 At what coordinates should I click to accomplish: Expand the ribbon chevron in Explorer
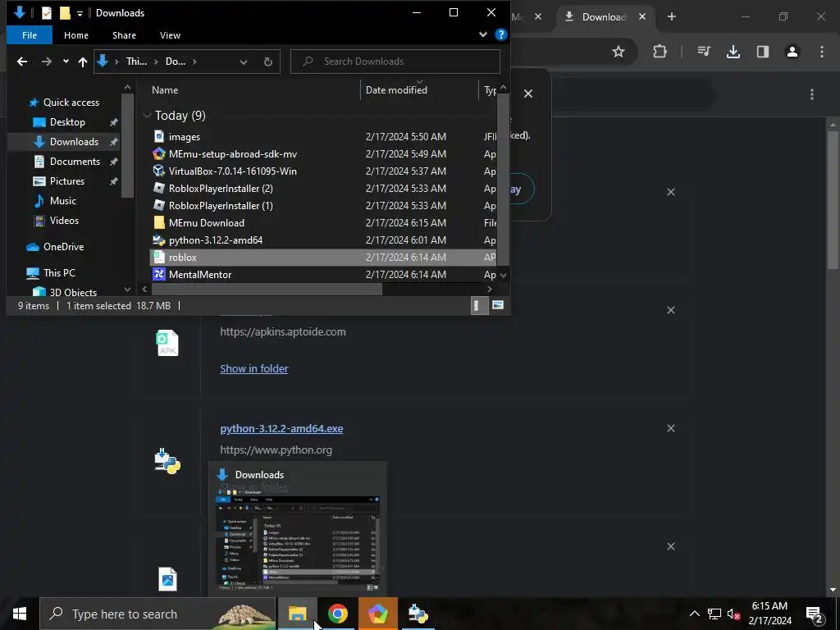(482, 34)
